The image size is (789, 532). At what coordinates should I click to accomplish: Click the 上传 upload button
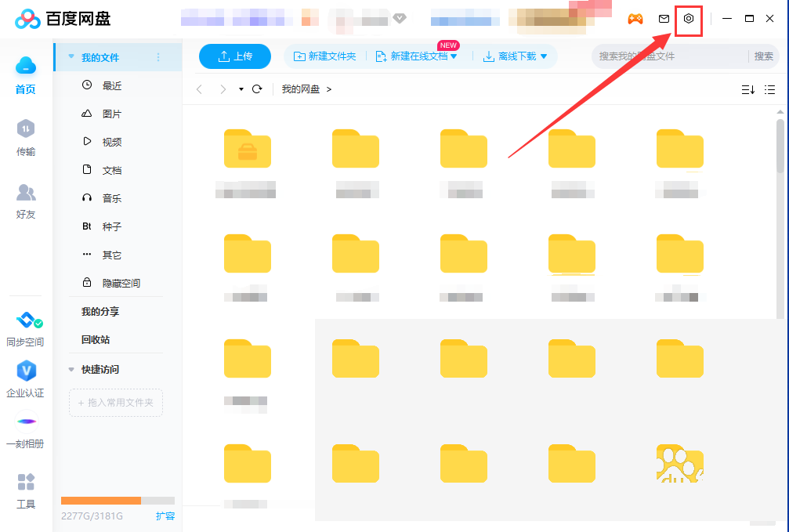click(235, 56)
